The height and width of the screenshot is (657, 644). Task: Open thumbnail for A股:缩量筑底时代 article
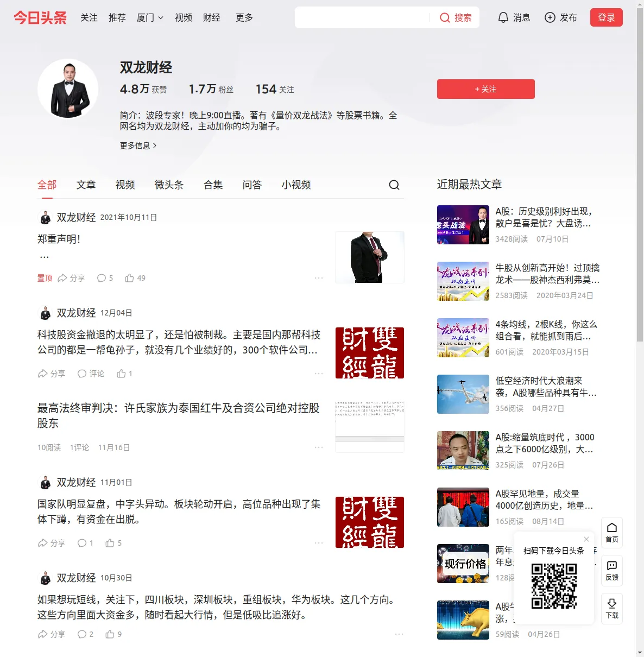pyautogui.click(x=463, y=451)
